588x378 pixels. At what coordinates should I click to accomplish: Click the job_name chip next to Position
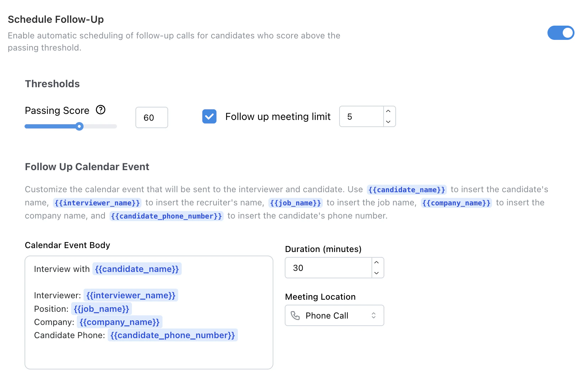pyautogui.click(x=101, y=309)
